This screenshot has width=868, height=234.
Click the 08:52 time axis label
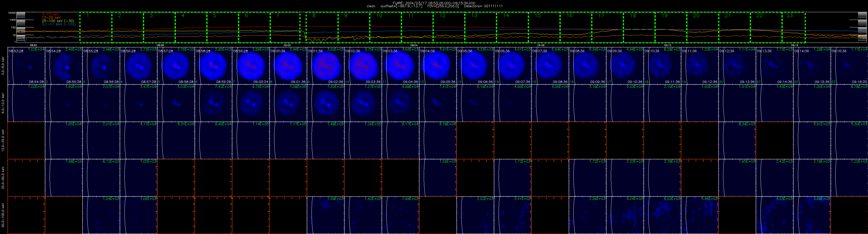(x=33, y=45)
